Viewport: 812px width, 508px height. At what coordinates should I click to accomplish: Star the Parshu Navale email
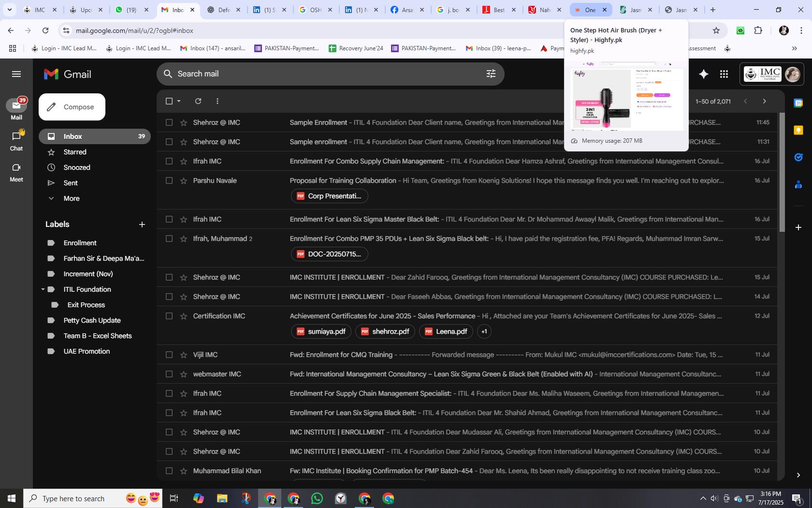(184, 180)
